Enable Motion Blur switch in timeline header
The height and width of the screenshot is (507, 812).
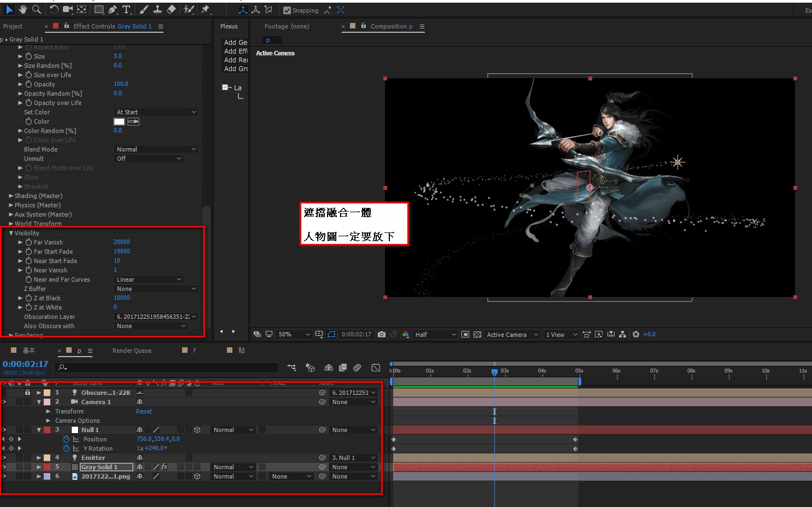[x=357, y=368]
